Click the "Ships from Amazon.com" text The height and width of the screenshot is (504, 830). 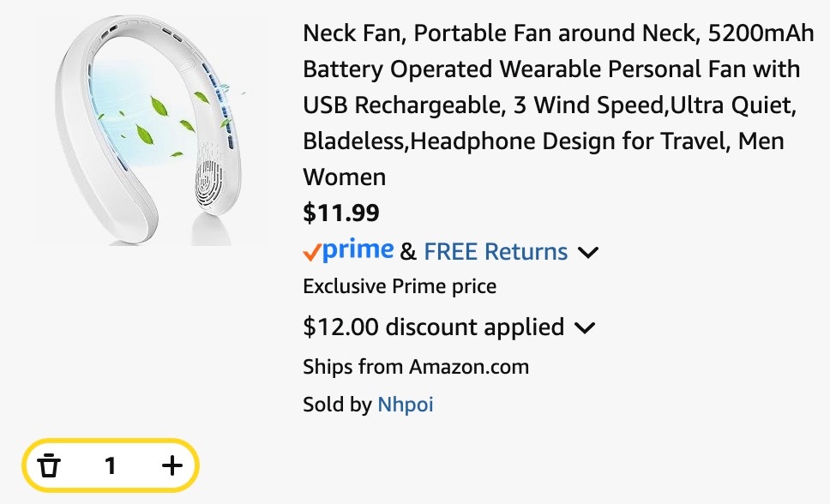(416, 368)
